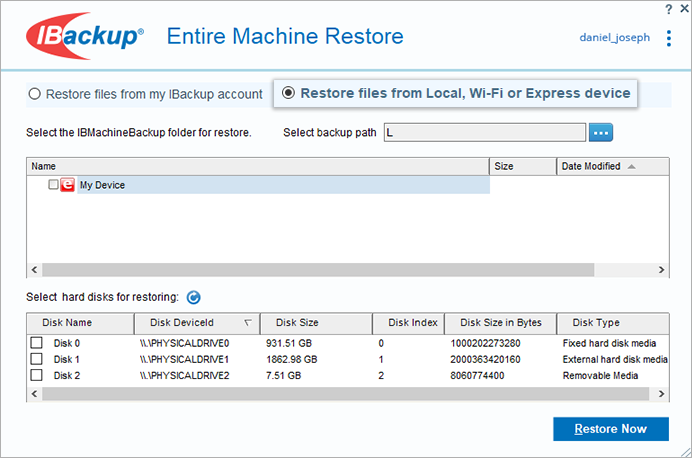The width and height of the screenshot is (692, 458).
Task: Open the three-dot menu beside daniel_joseph
Action: pos(669,38)
